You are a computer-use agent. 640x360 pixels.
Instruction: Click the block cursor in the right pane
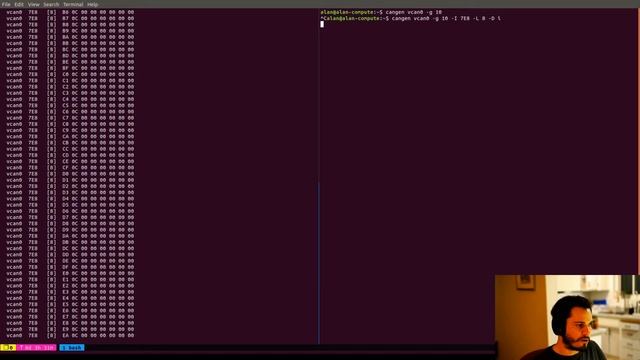pos(322,24)
